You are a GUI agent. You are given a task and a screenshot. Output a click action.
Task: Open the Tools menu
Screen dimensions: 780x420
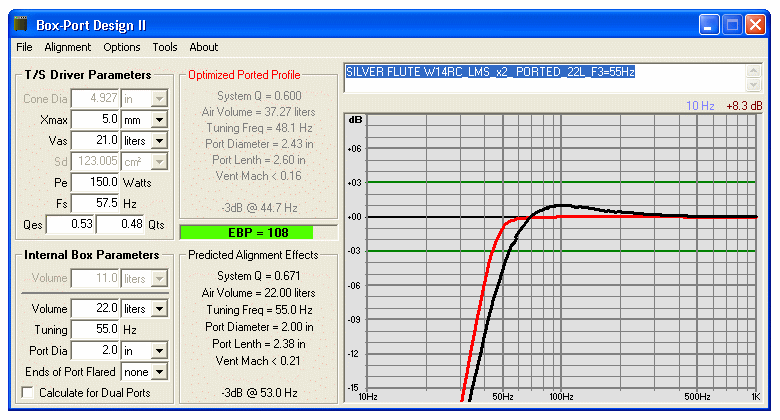pos(165,47)
